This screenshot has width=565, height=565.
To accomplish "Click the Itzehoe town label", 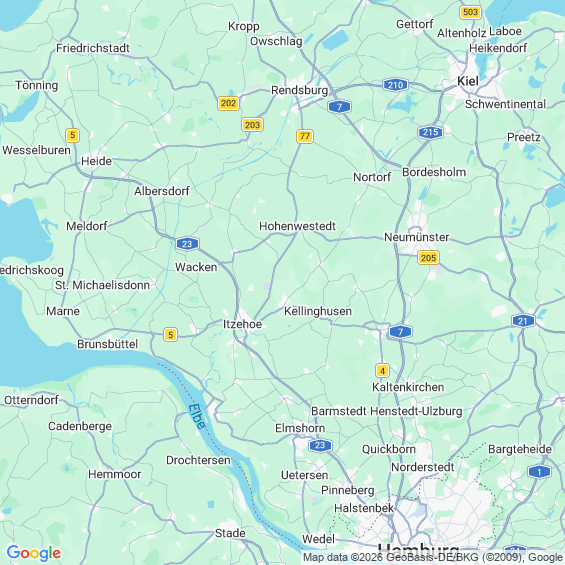I will [x=243, y=324].
